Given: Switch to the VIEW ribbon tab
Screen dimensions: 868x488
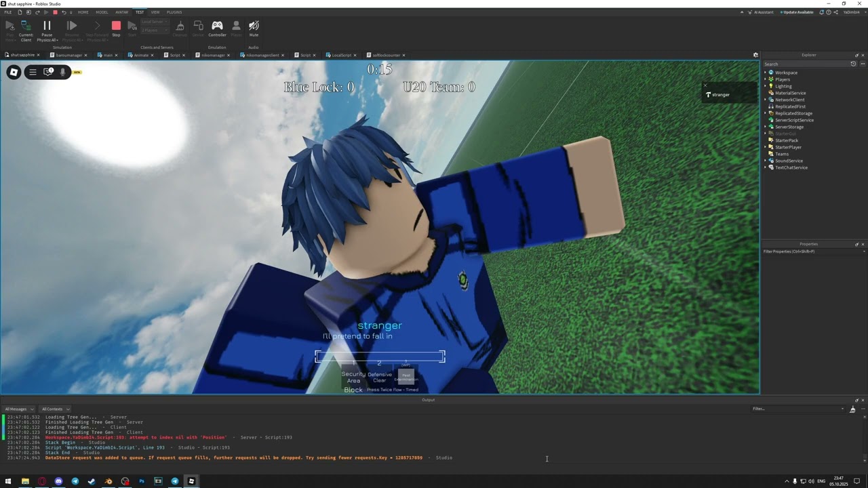Looking at the screenshot, I should tap(155, 12).
